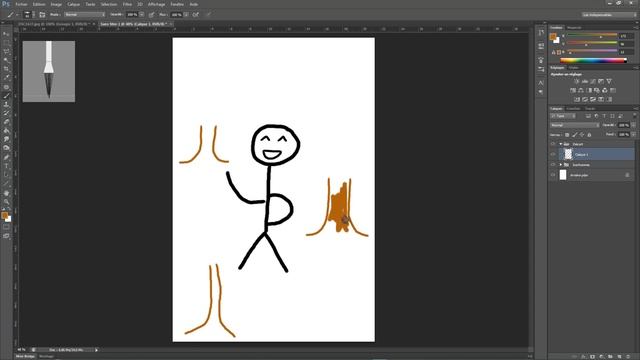Toggle visibility of the collapsed layer group
This screenshot has width=640, height=360.
[x=553, y=164]
